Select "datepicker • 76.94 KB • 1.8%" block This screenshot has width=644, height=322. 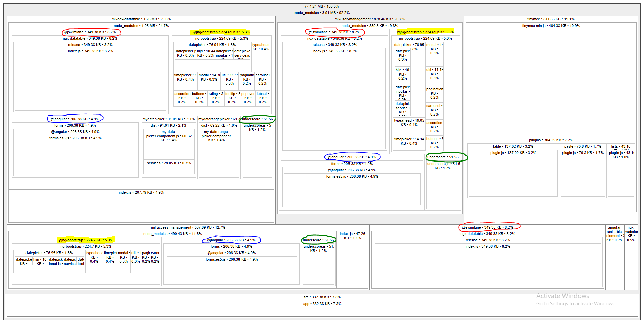tap(212, 45)
